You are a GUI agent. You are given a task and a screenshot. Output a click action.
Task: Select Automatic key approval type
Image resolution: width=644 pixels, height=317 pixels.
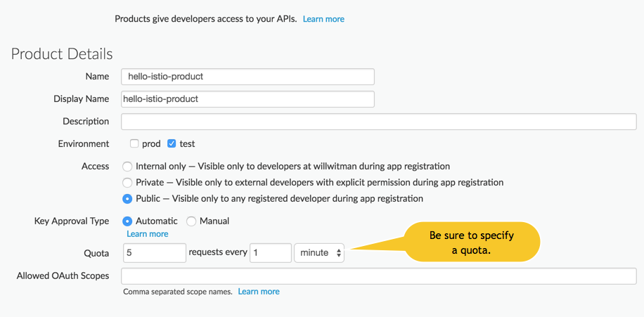[127, 221]
